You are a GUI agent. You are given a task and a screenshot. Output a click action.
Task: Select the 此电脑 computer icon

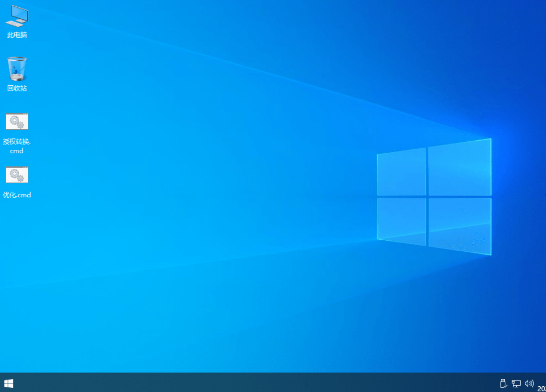pyautogui.click(x=17, y=16)
